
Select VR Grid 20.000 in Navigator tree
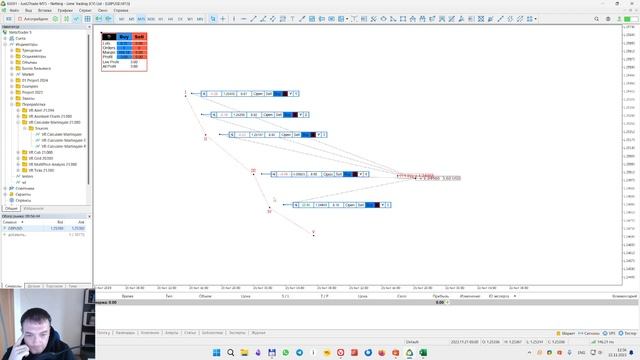coord(41,158)
